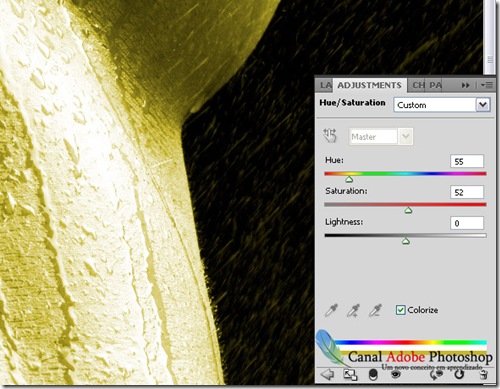Uncheck the Colorize checkbox
Screen dimensions: 500x389
400,310
